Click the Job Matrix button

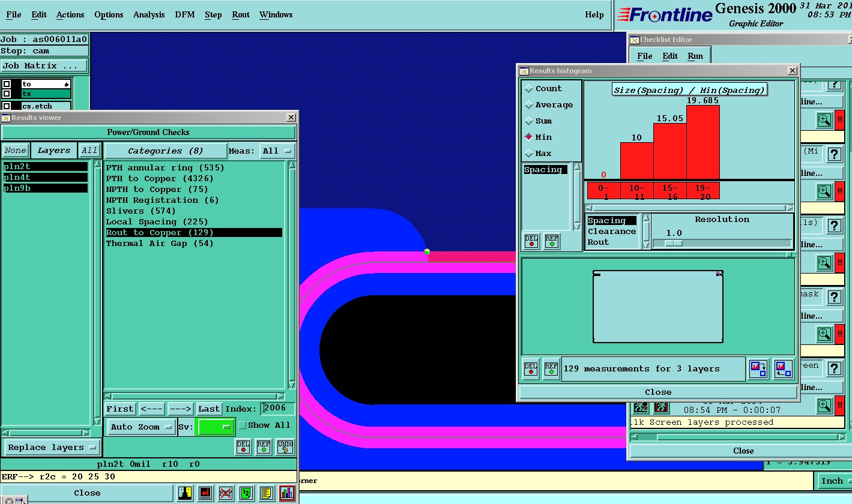[44, 66]
